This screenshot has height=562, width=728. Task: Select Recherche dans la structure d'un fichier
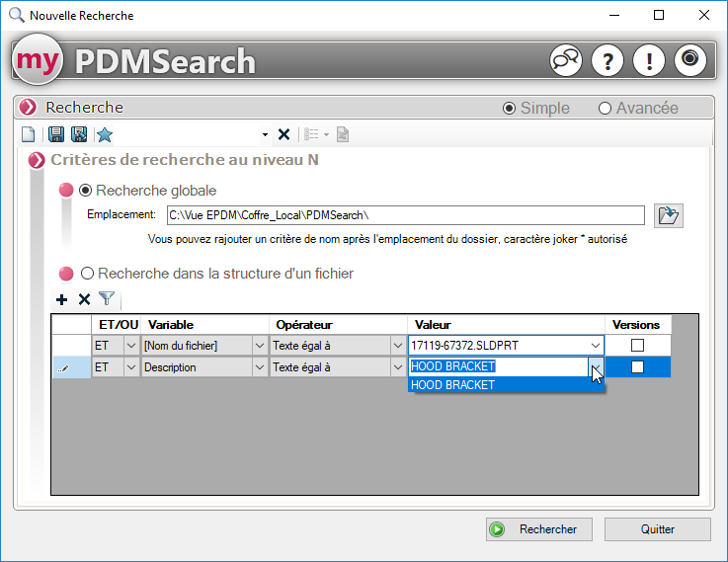coord(87,274)
